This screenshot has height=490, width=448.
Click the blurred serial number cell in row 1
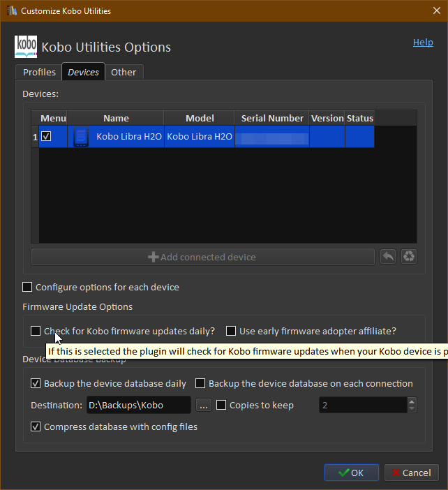point(272,137)
